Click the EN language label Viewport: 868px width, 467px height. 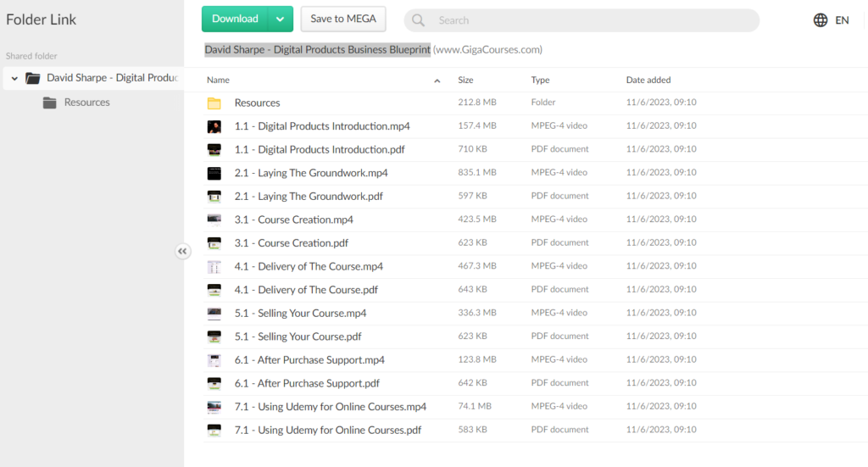coord(842,20)
